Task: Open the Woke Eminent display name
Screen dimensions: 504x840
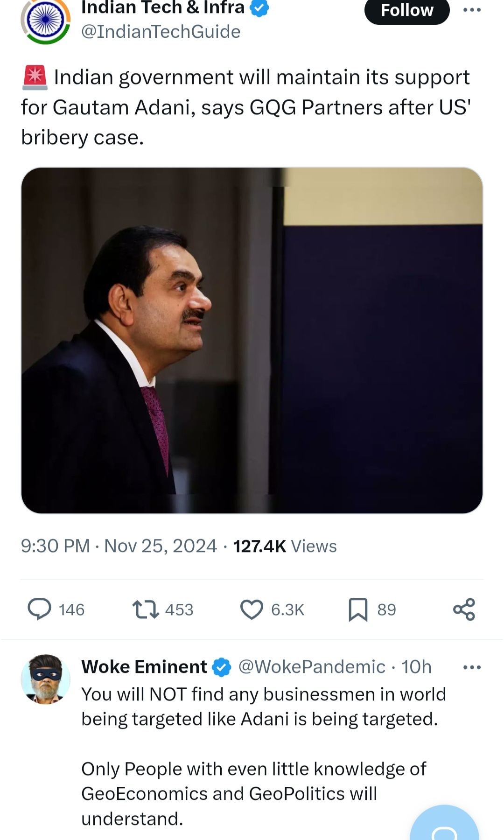Action: [x=144, y=667]
